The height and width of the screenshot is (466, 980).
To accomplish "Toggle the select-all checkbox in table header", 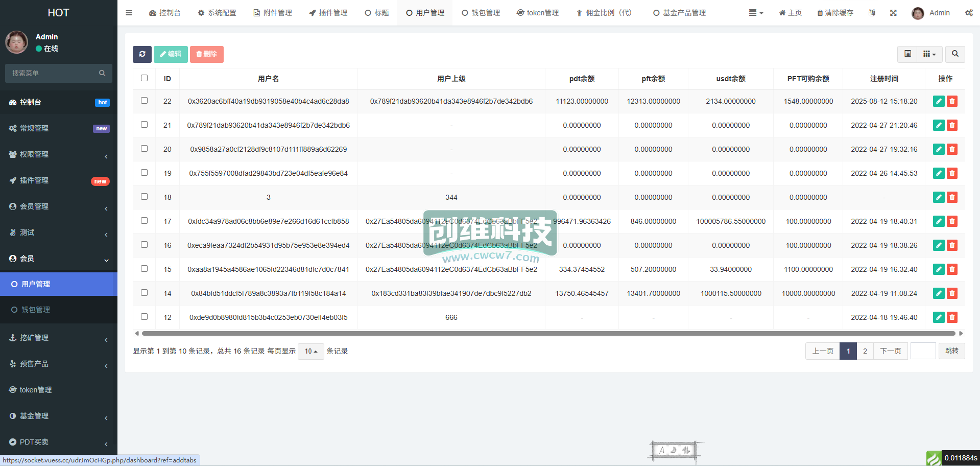I will (x=144, y=78).
